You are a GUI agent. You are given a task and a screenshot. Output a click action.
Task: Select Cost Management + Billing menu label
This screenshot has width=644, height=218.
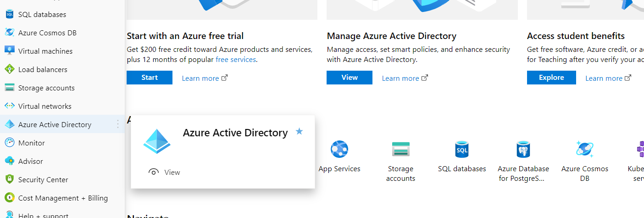(63, 198)
